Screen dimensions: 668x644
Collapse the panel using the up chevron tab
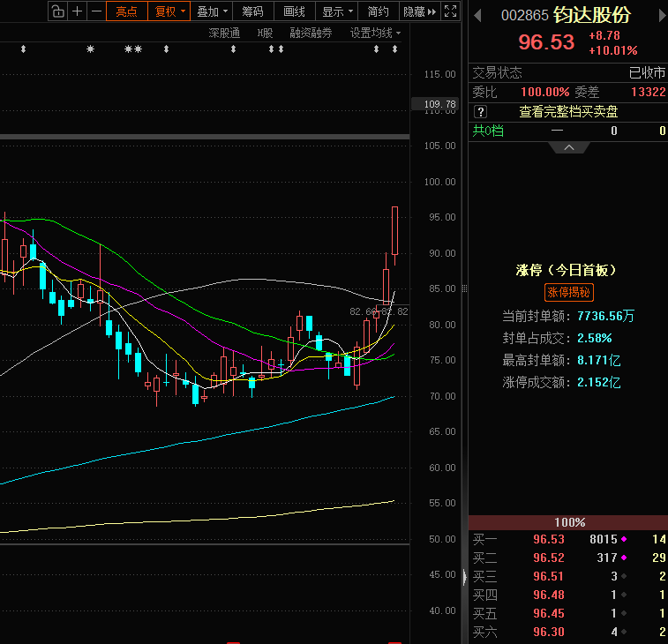(x=569, y=148)
